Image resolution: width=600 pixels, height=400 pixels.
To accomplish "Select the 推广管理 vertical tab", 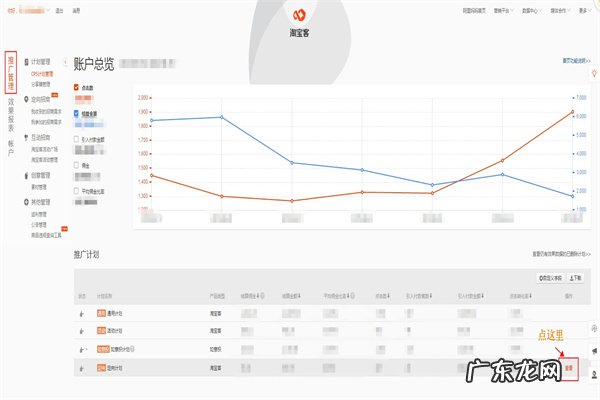I will 11,73.
